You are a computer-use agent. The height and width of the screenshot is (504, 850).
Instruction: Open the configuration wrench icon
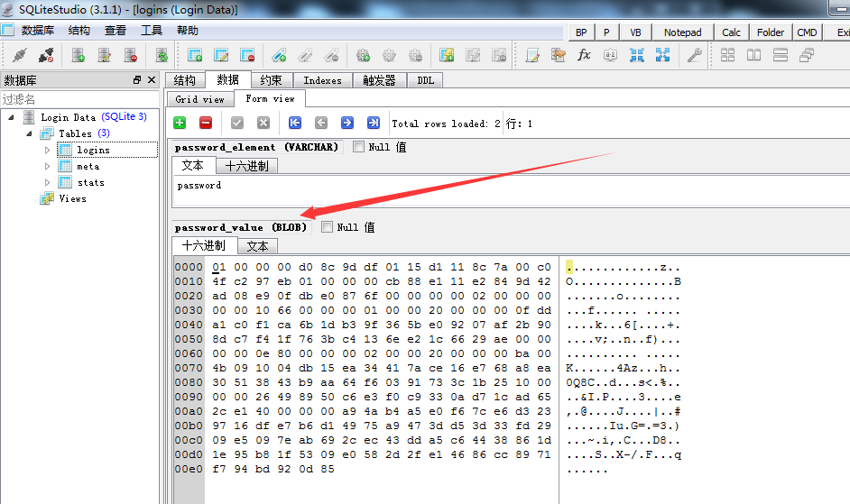694,55
